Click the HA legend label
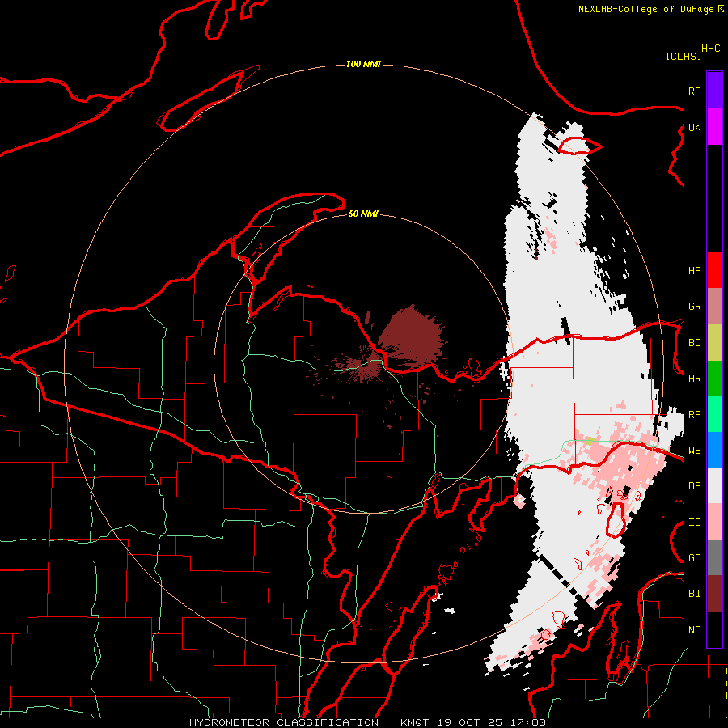 click(694, 270)
